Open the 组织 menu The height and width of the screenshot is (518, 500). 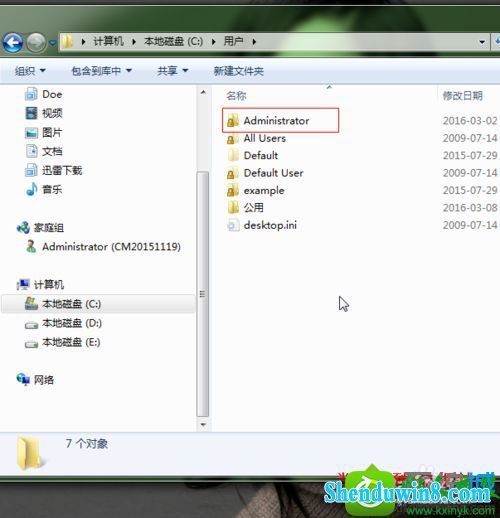tap(30, 71)
